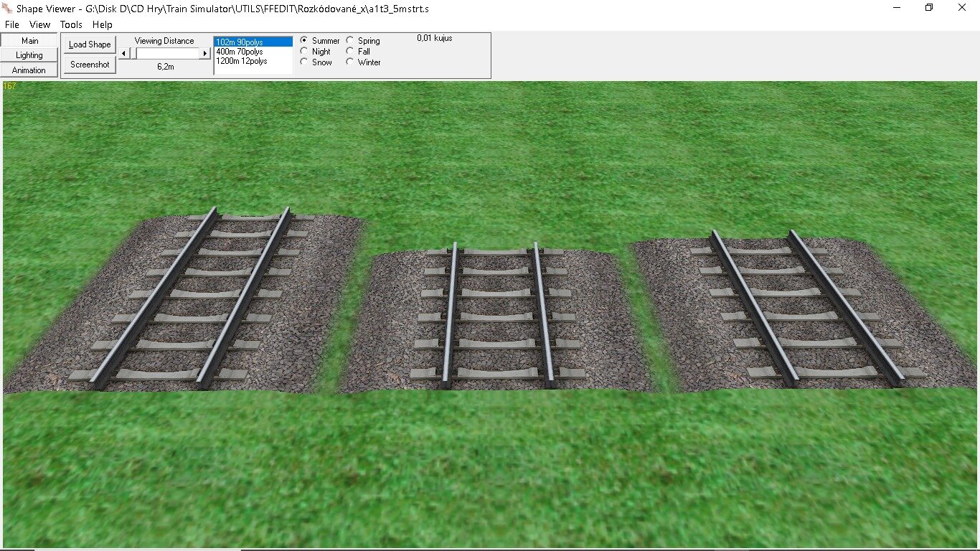
Task: Click the Viewing Distance right arrow
Action: [x=205, y=53]
